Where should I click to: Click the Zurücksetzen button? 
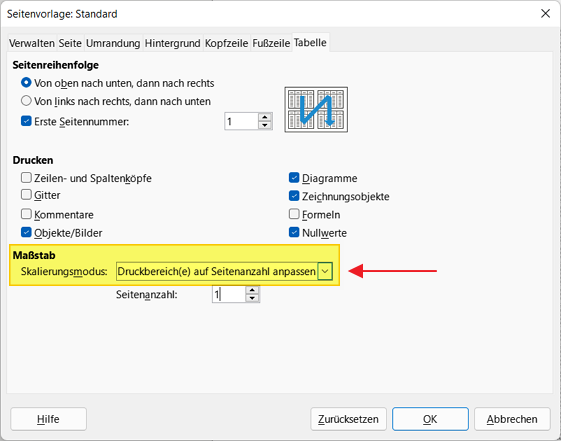coord(348,419)
